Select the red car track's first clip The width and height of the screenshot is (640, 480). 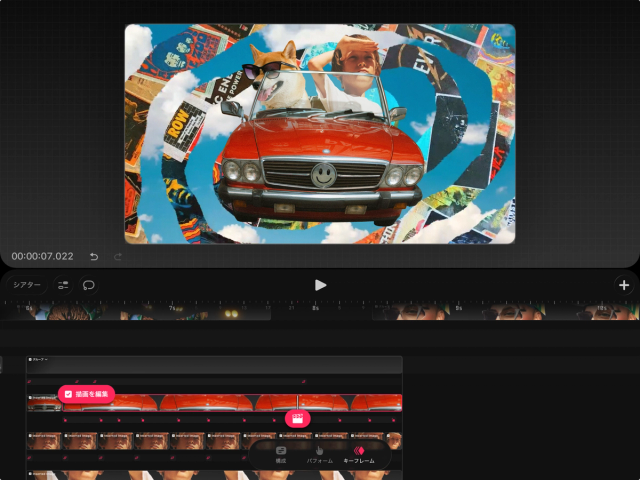tap(44, 403)
